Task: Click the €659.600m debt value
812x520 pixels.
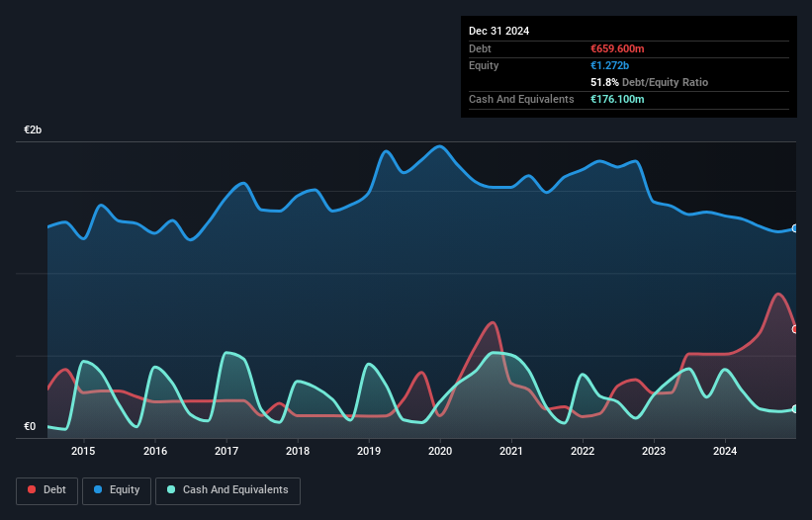Action: [617, 48]
